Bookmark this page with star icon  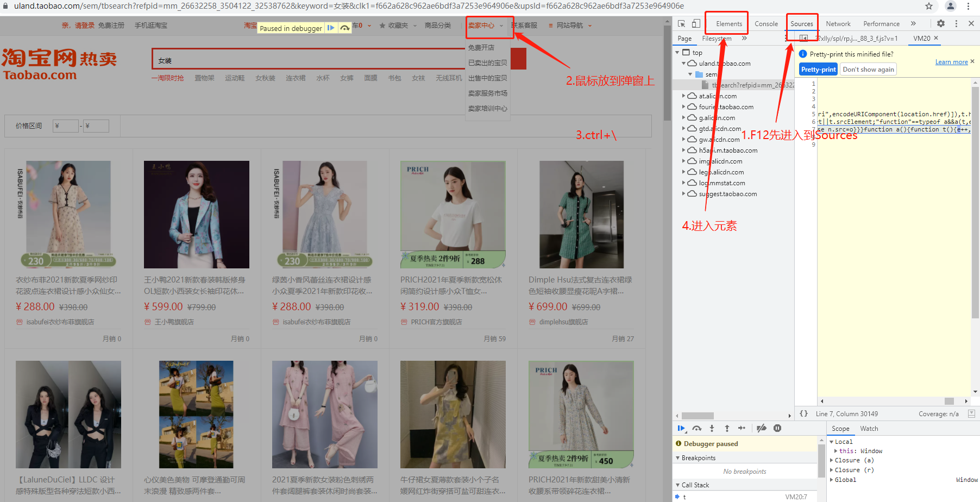(x=929, y=6)
